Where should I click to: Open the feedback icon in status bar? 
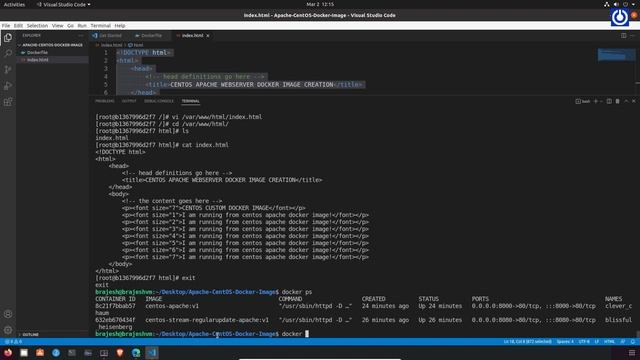pos(623,342)
